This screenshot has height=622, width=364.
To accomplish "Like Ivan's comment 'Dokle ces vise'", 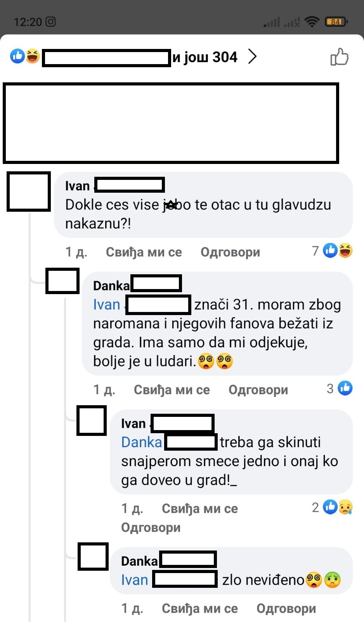I will tap(144, 252).
